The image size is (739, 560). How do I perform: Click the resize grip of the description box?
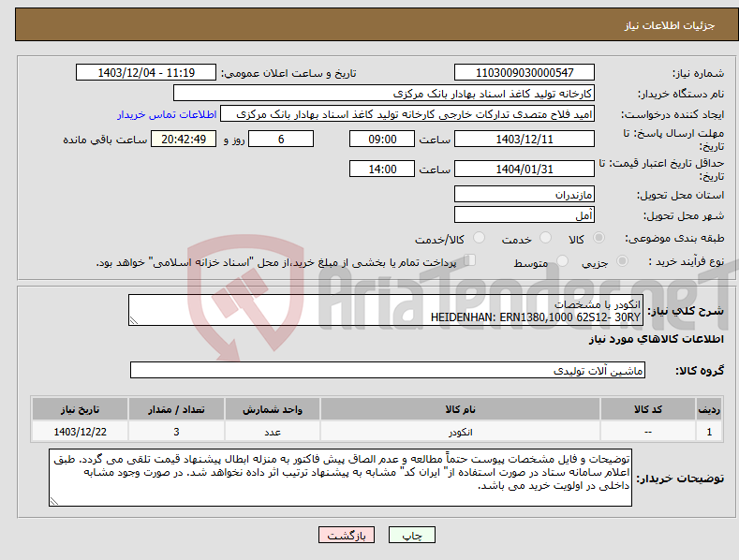[x=134, y=320]
